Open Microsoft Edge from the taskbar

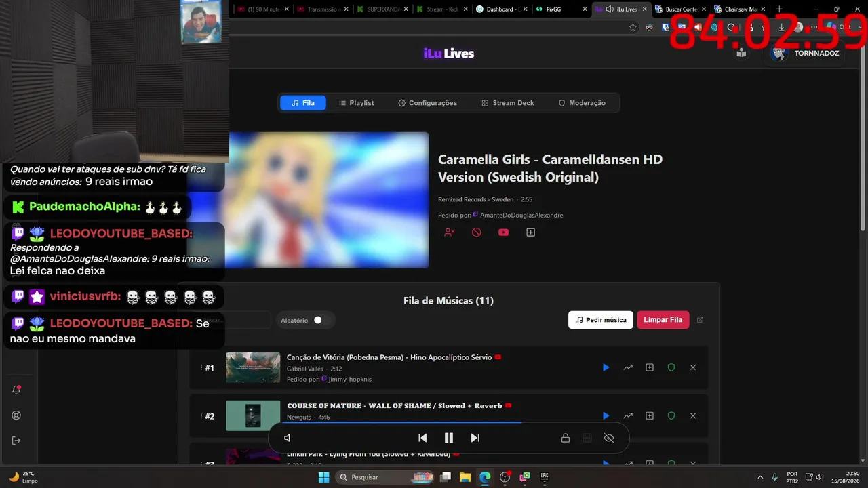point(485,477)
